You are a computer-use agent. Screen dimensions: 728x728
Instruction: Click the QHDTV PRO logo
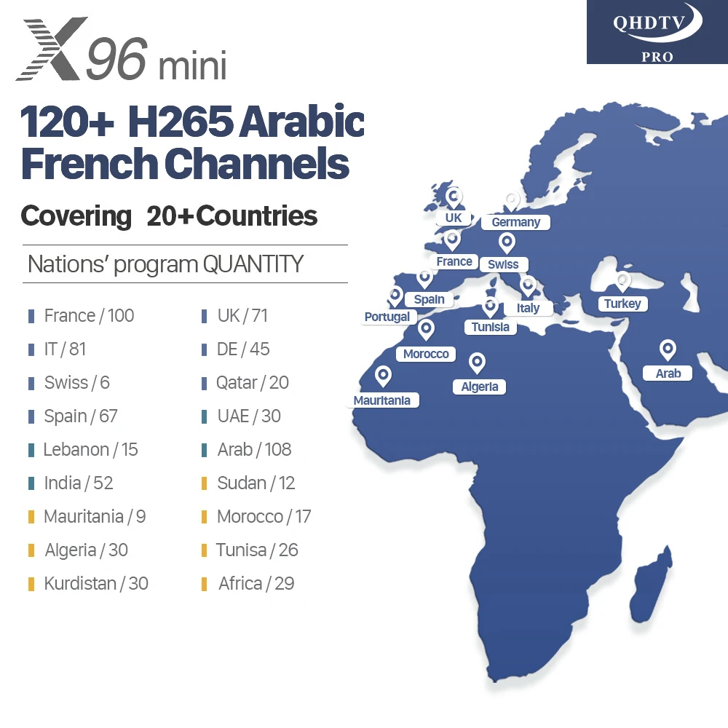[x=657, y=31]
